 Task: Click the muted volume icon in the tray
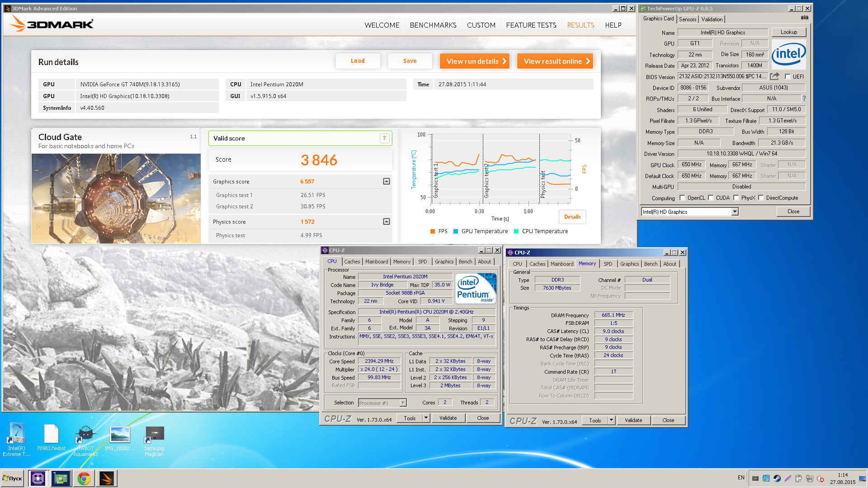[821, 479]
